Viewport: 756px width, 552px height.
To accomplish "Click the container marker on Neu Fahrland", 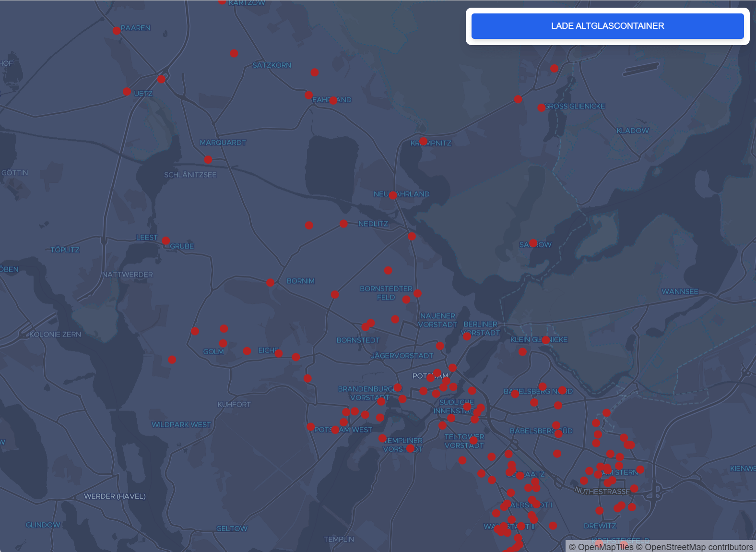I will pyautogui.click(x=393, y=195).
